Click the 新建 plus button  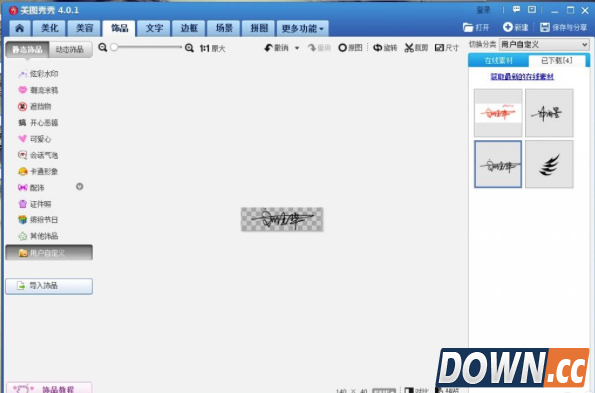point(516,27)
